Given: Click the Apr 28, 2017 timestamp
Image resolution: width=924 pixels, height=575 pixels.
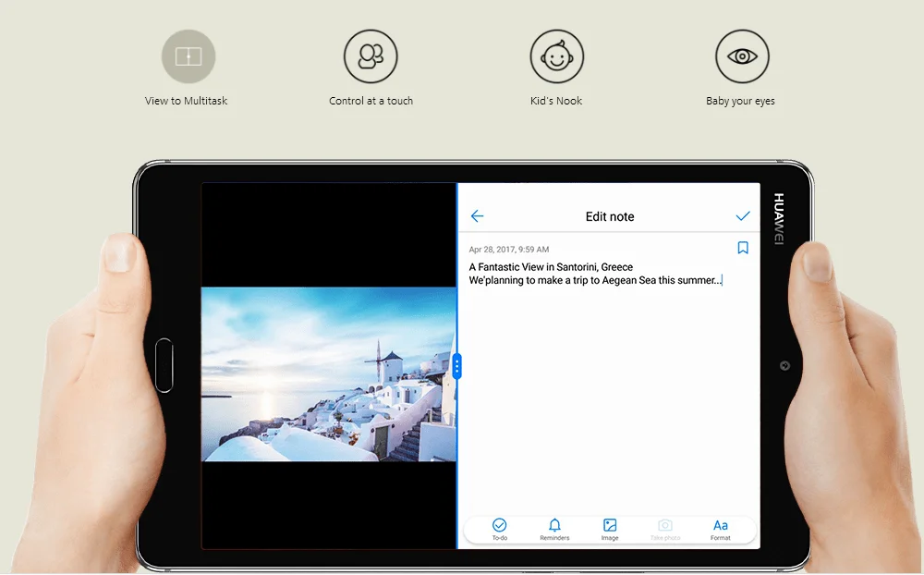Looking at the screenshot, I should tap(509, 250).
